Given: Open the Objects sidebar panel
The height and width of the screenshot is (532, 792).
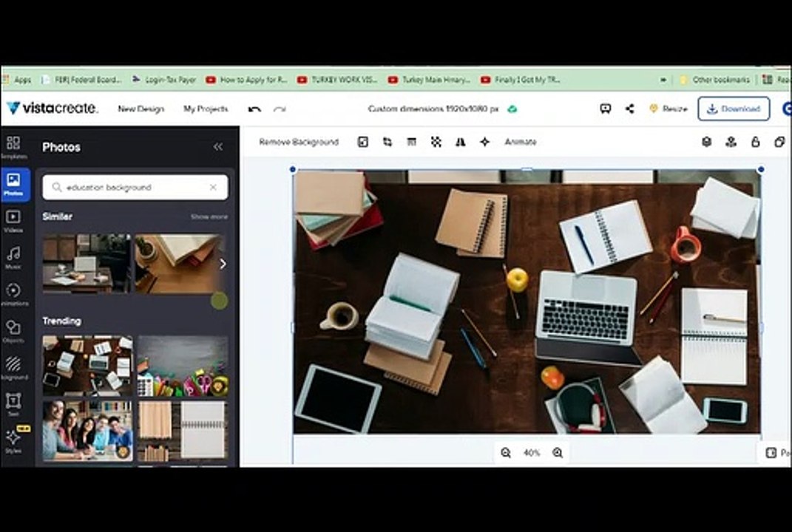Looking at the screenshot, I should coord(13,332).
